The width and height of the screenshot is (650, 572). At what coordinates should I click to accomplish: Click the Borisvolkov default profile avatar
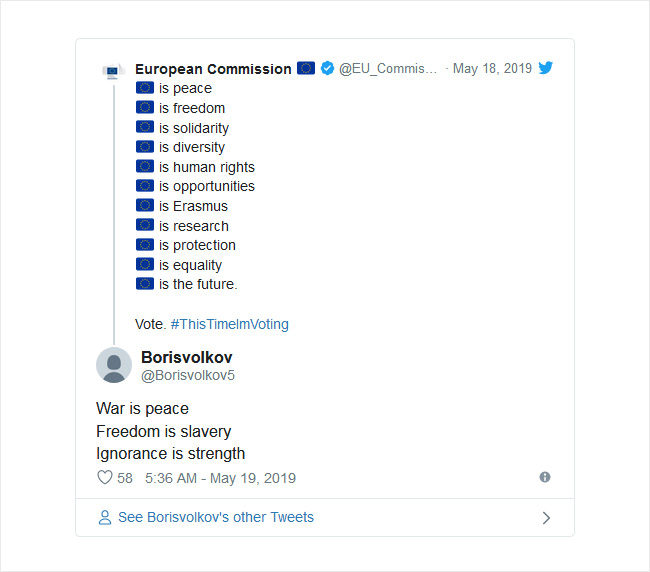click(x=114, y=365)
